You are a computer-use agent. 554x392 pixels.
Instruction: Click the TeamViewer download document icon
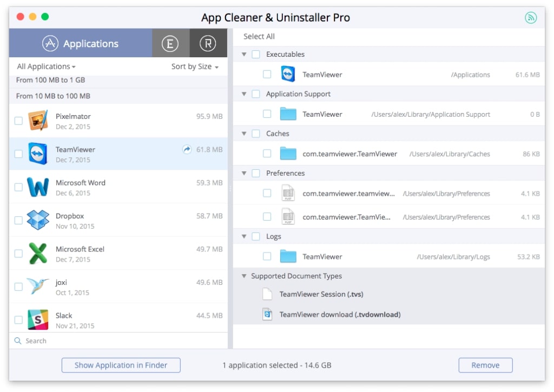[267, 314]
